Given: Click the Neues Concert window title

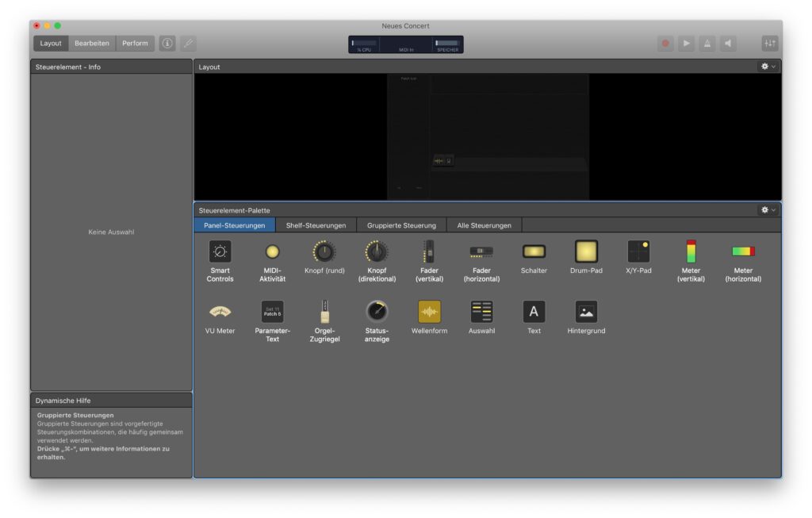Looking at the screenshot, I should pos(405,26).
